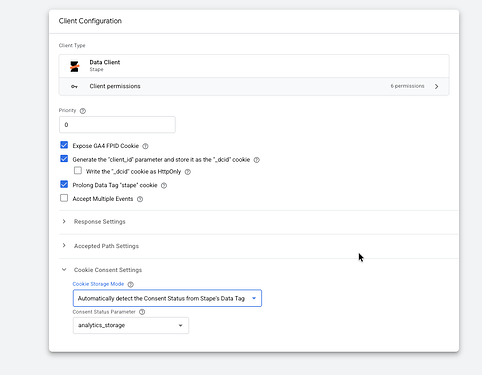Click help icon for Consent Status Parameter
Image resolution: width=482 pixels, height=375 pixels.
142,312
